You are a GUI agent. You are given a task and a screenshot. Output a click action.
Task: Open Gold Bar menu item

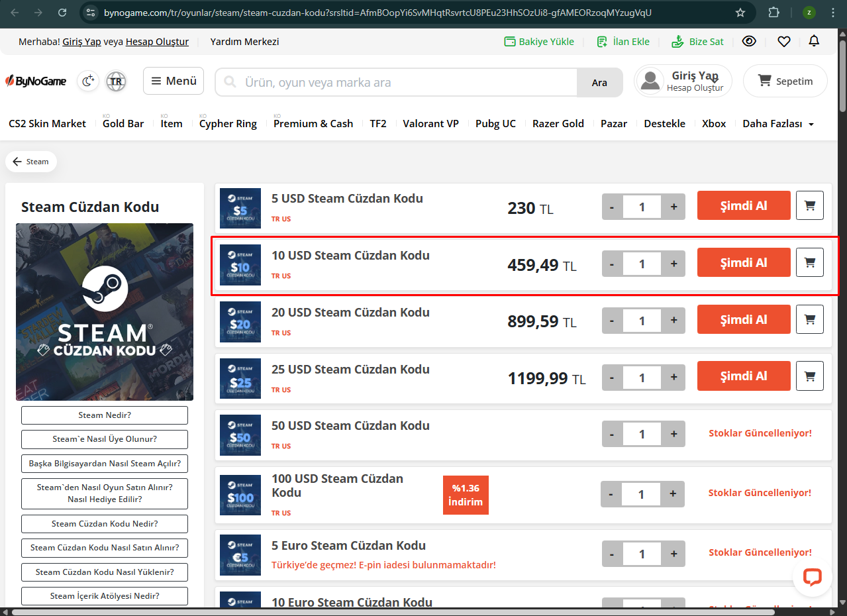[x=123, y=123]
